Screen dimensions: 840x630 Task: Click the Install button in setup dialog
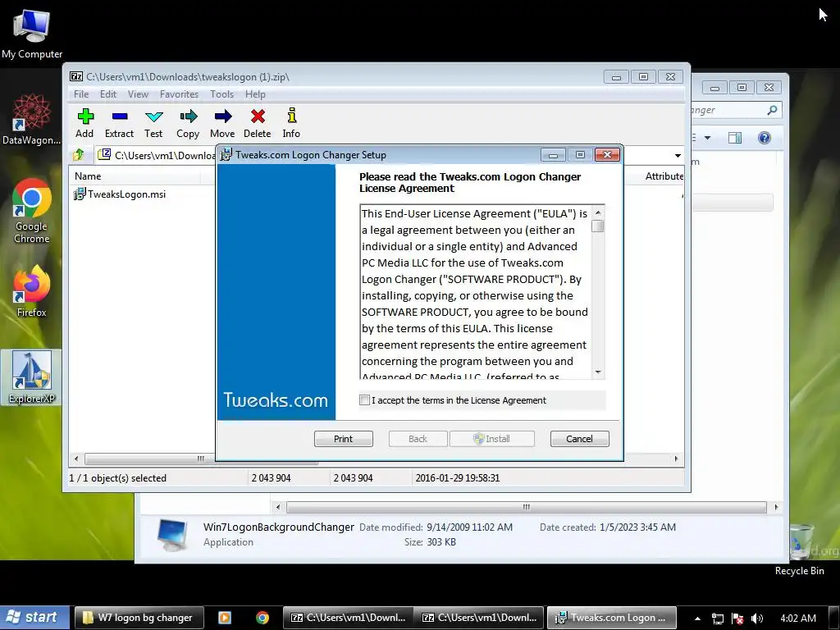(x=492, y=439)
